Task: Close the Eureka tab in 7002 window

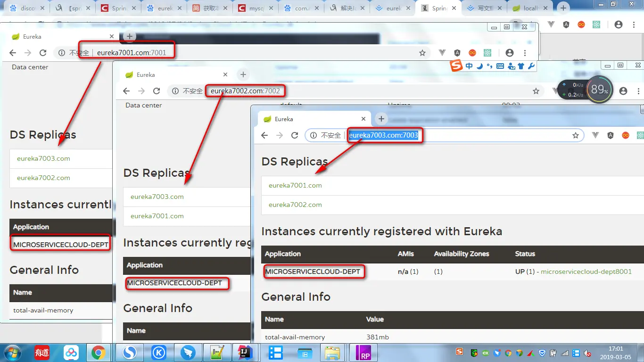Action: (225, 74)
